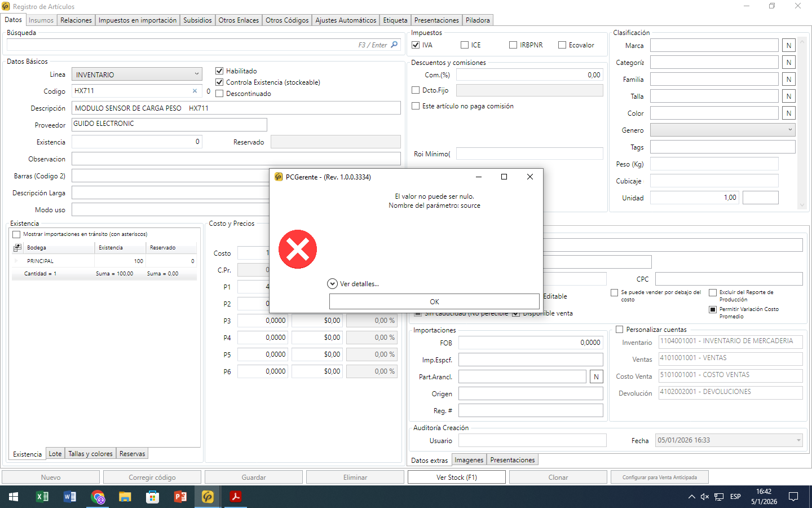Open the Genero dropdown list

tap(789, 130)
